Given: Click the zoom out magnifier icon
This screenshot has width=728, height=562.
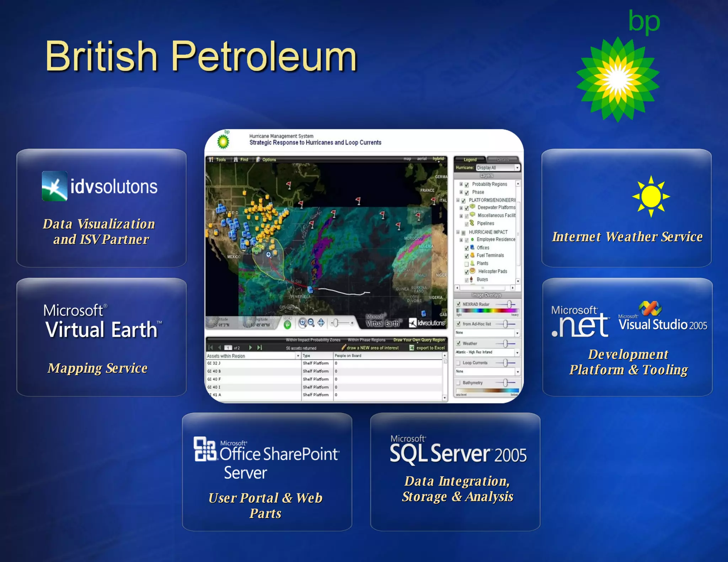Looking at the screenshot, I should click(x=311, y=323).
